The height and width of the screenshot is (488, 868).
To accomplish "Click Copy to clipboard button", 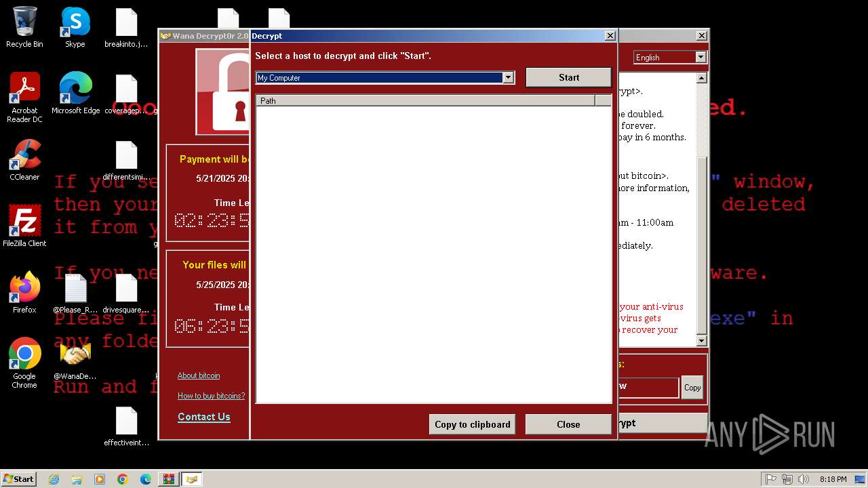I will (472, 424).
